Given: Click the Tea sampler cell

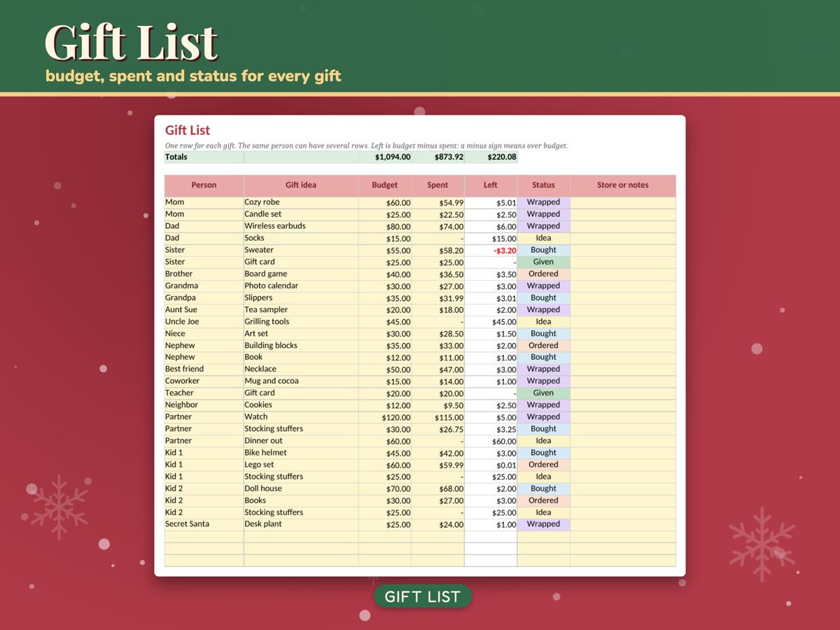Looking at the screenshot, I should [301, 309].
